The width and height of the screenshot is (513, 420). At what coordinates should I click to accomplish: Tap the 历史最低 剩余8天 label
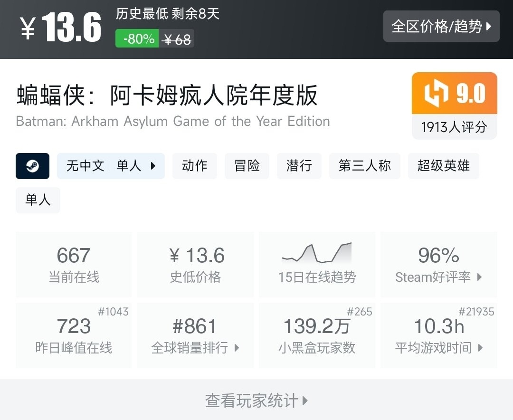coord(167,14)
